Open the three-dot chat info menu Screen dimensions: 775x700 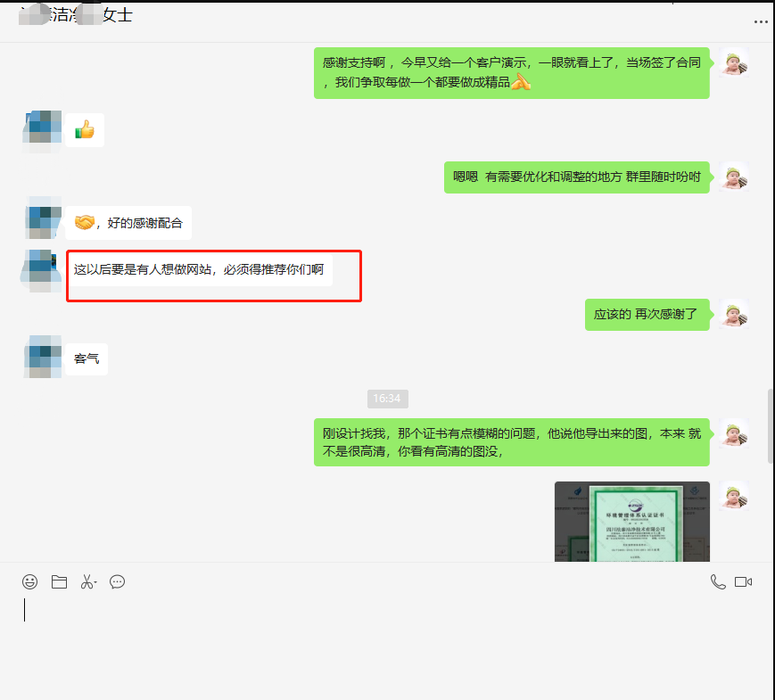click(x=759, y=19)
